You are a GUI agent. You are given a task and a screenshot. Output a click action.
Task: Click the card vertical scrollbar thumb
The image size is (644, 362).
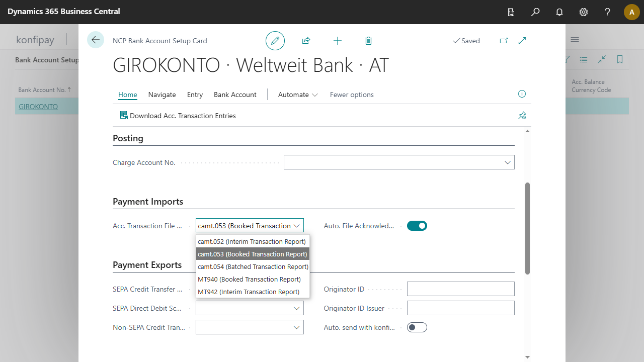(x=527, y=228)
